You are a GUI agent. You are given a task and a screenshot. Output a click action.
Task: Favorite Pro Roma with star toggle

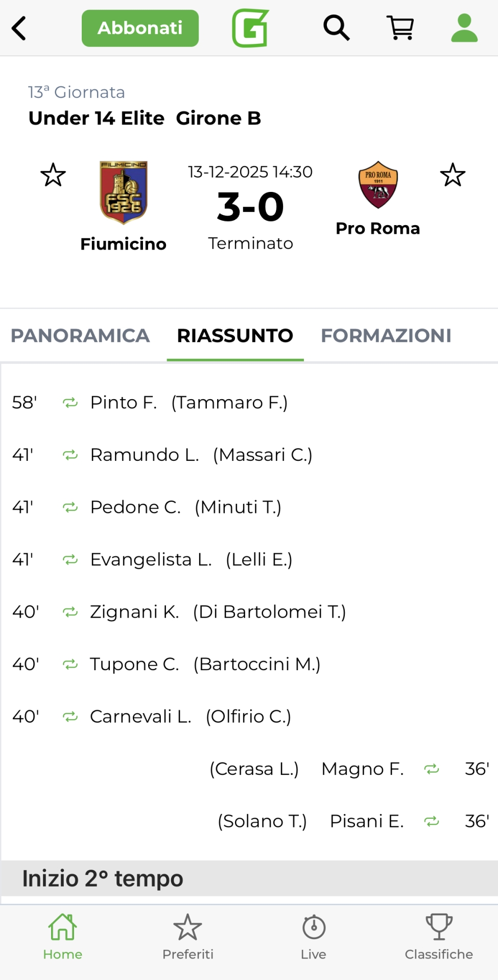(453, 175)
